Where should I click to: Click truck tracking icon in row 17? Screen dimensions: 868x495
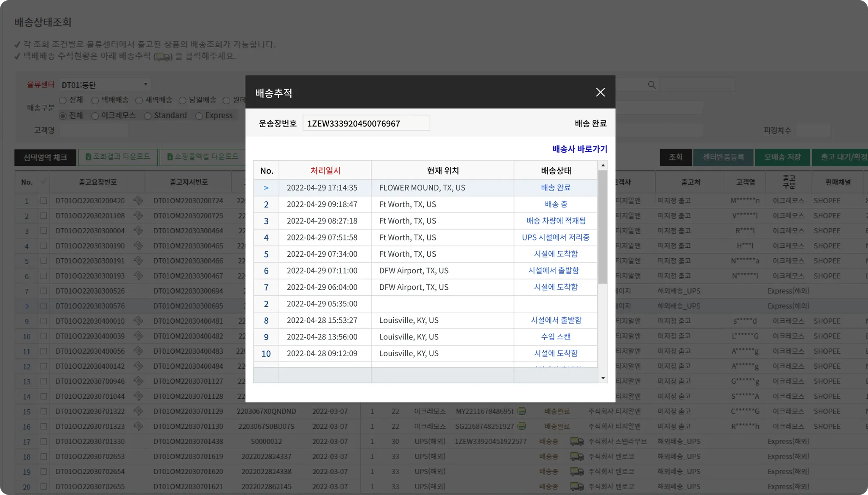click(576, 442)
